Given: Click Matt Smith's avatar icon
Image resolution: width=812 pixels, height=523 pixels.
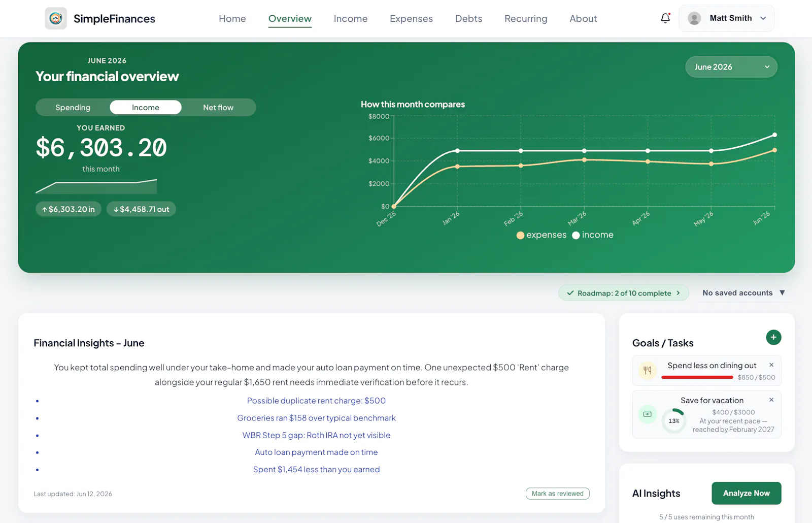Looking at the screenshot, I should click(694, 18).
